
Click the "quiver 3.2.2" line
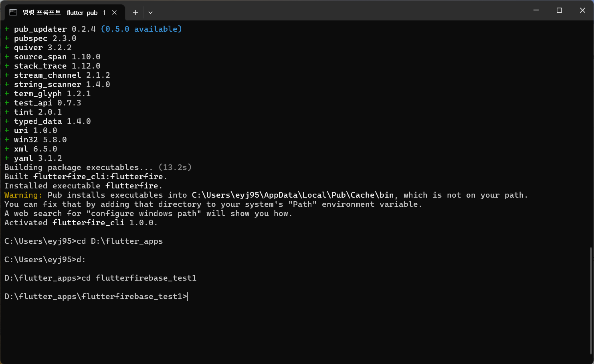click(x=38, y=47)
